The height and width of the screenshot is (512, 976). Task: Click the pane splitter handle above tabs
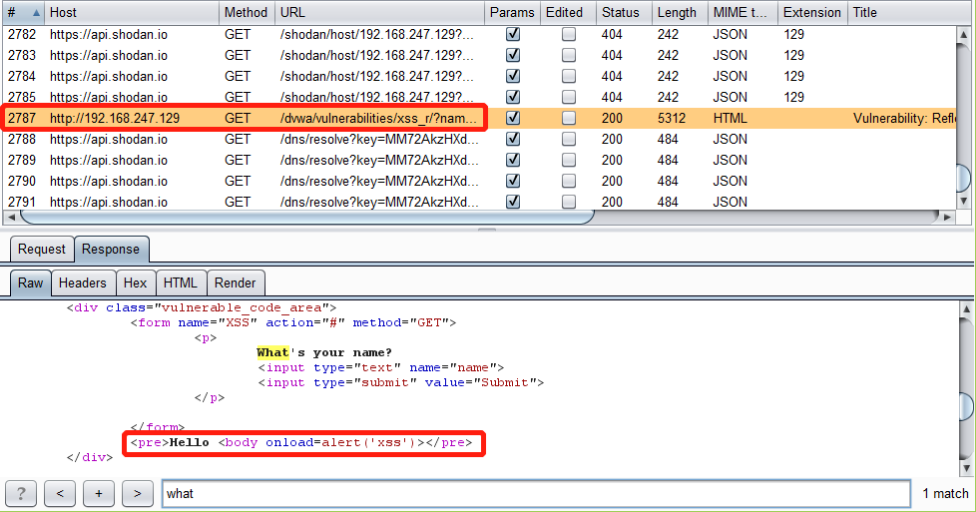487,229
